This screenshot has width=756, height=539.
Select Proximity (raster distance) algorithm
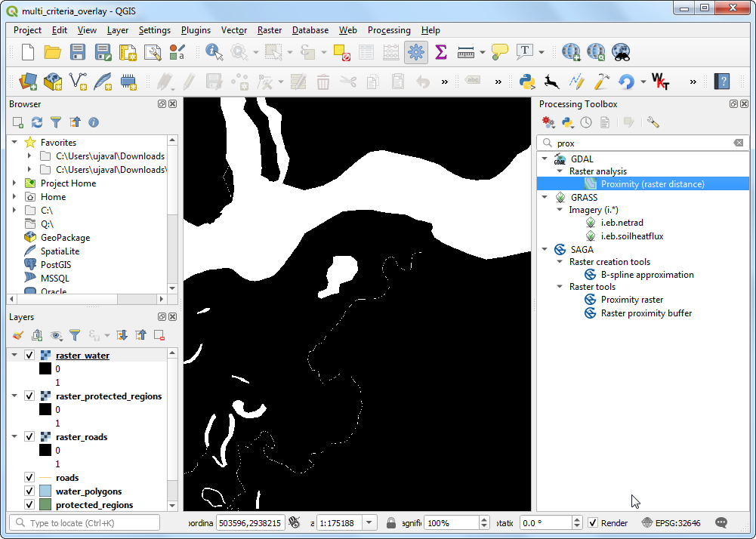pos(652,183)
